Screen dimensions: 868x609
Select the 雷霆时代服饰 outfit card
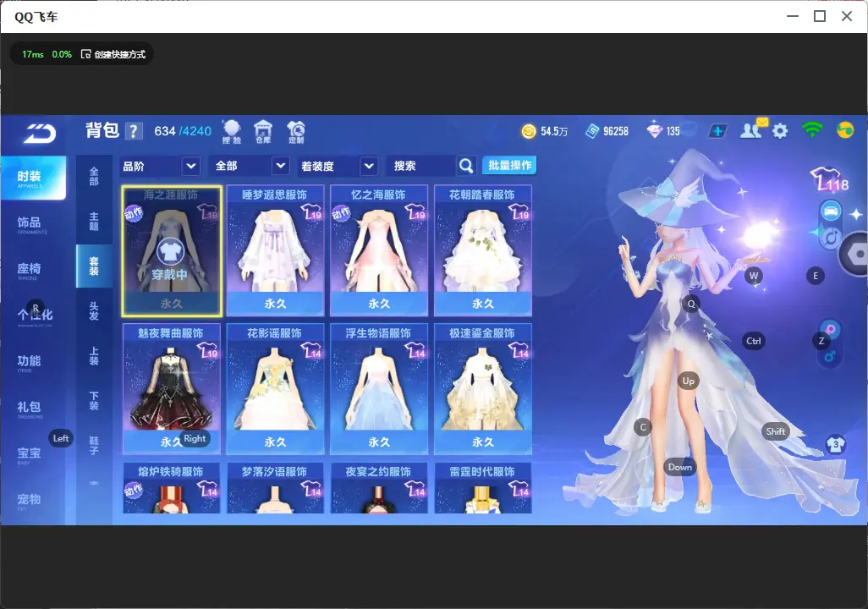click(483, 488)
